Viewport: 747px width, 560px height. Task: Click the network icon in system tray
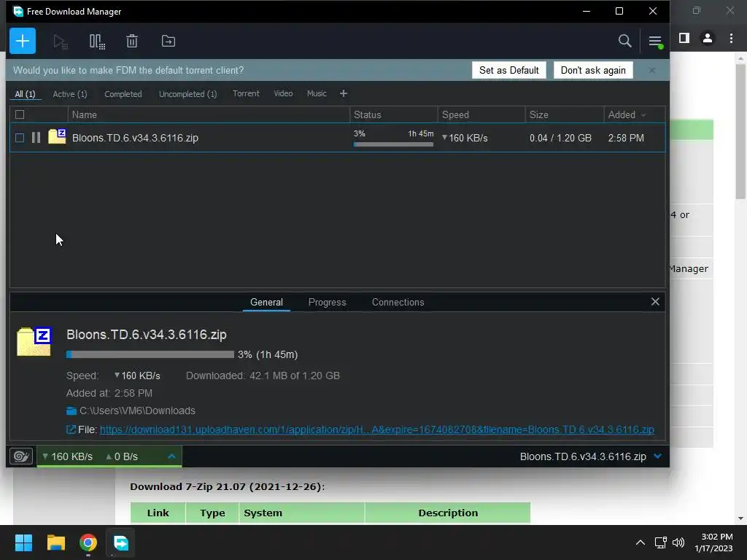coord(660,542)
